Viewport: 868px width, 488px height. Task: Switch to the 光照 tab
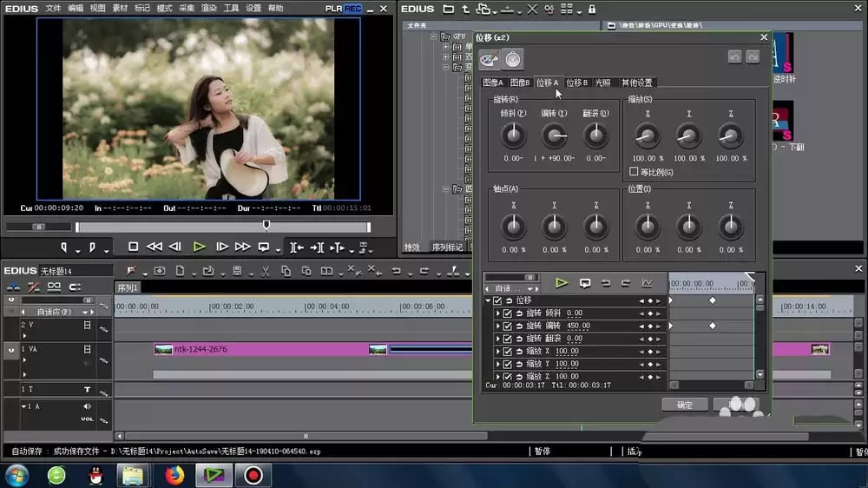click(602, 82)
